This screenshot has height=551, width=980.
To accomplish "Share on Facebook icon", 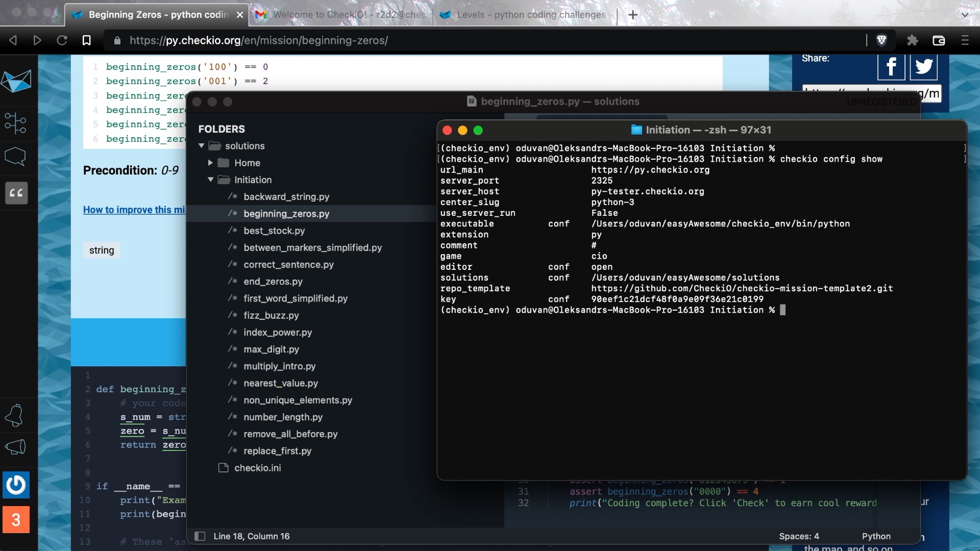I will coord(891,67).
